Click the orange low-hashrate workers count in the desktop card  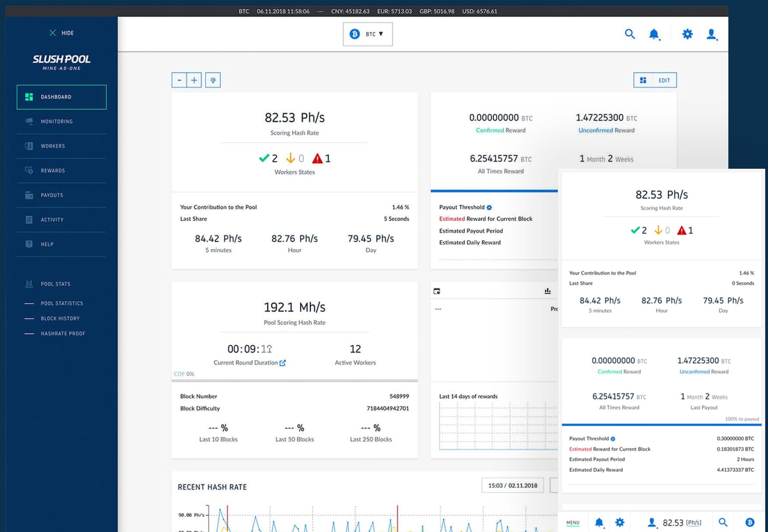coord(295,158)
